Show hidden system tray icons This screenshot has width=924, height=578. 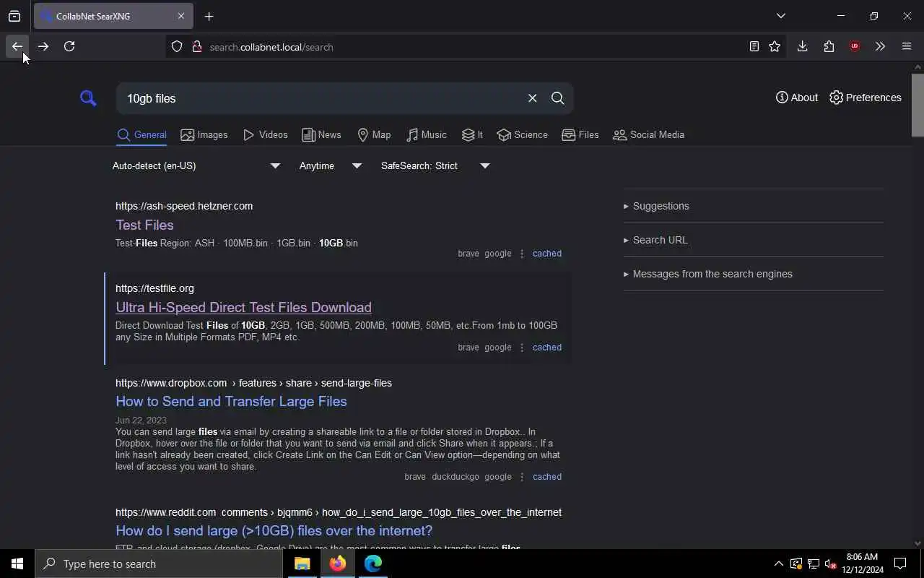pos(778,564)
